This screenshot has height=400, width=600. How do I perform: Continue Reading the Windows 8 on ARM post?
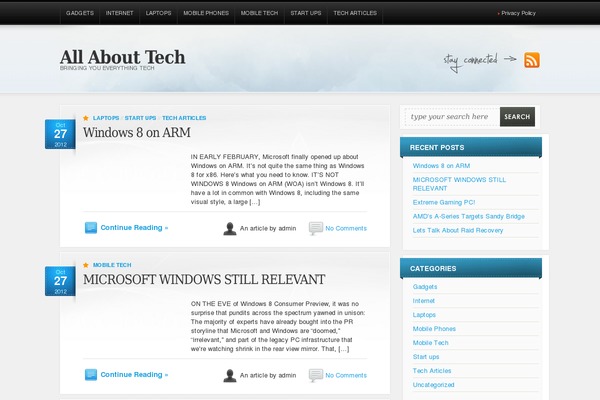(134, 228)
